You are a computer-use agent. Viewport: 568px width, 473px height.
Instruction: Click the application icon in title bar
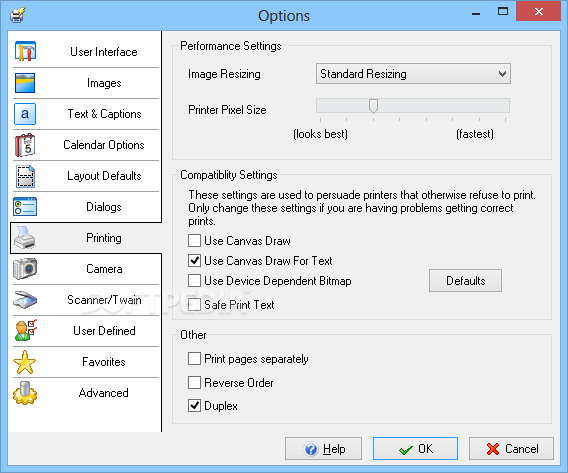pos(18,15)
